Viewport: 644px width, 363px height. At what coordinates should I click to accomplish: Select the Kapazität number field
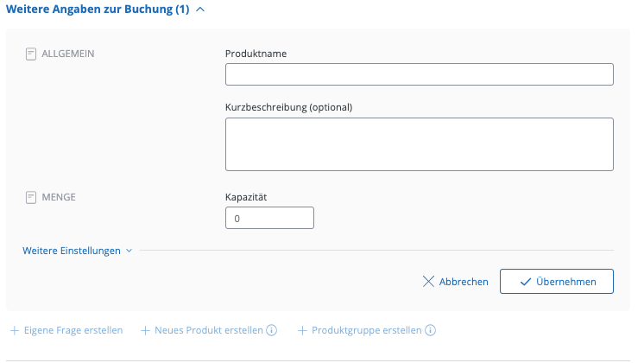pos(269,219)
